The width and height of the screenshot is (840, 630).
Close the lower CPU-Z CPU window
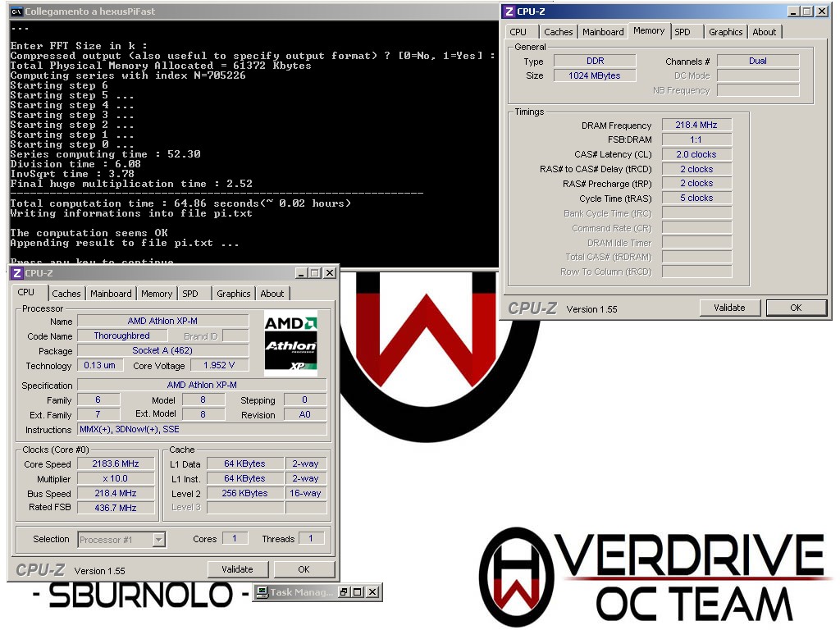tap(330, 273)
